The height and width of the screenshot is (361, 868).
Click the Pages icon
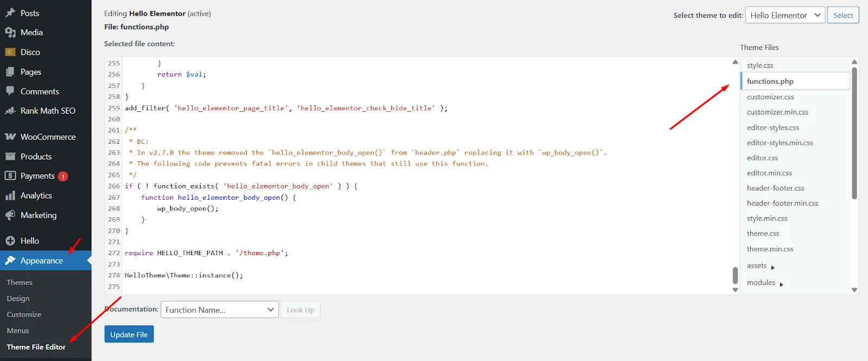[x=10, y=72]
